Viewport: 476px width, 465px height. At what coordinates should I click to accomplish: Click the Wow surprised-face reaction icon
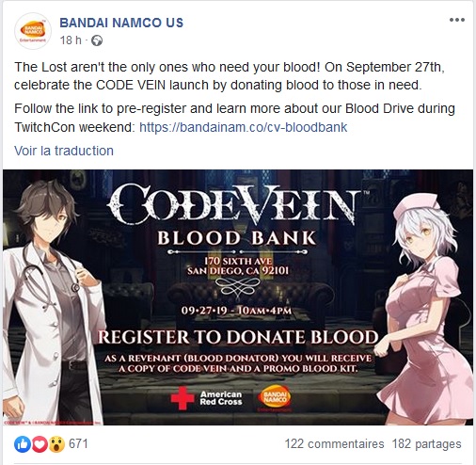click(x=56, y=444)
